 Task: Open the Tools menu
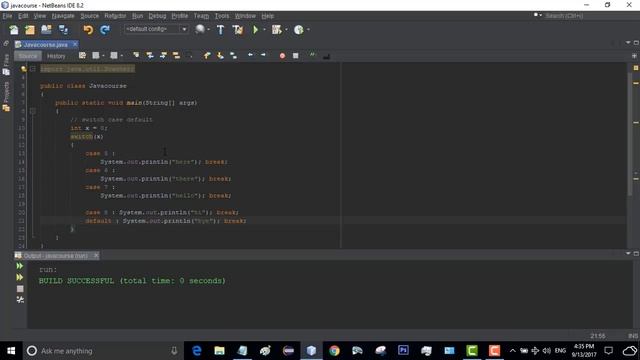222,16
